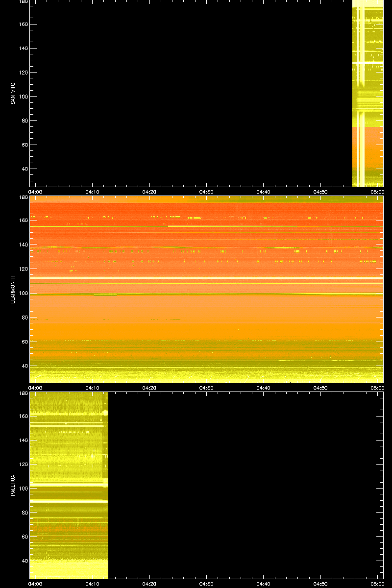Viewport: 392px width, 588px height.
Task: Click the 04:10 tick label under Learmonth panel
Action: [93, 388]
